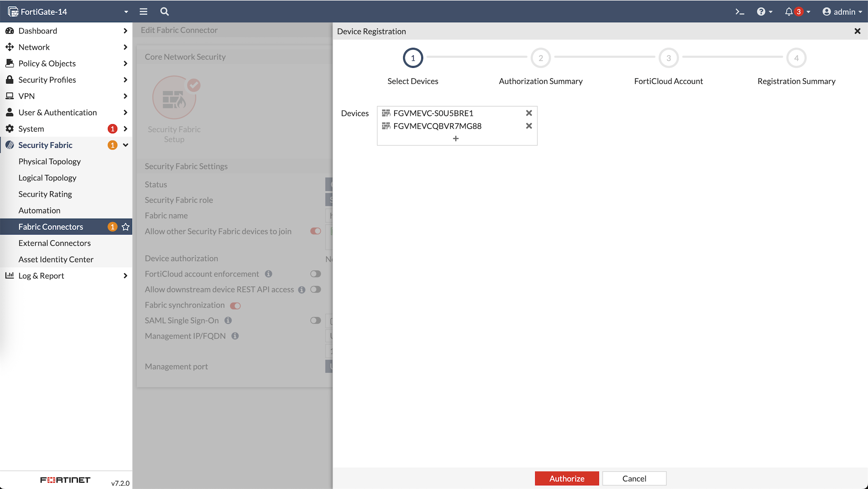868x489 pixels.
Task: Open the notifications bell
Action: tap(789, 12)
